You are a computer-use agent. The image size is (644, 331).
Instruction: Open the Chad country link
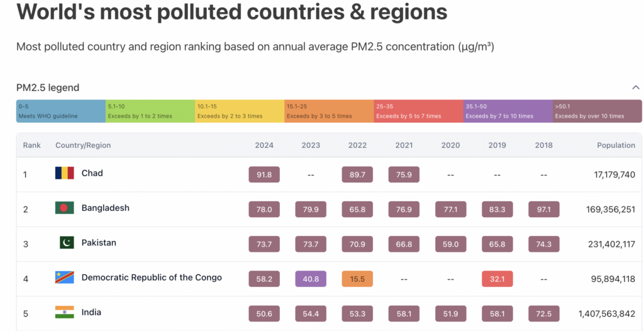pos(92,173)
